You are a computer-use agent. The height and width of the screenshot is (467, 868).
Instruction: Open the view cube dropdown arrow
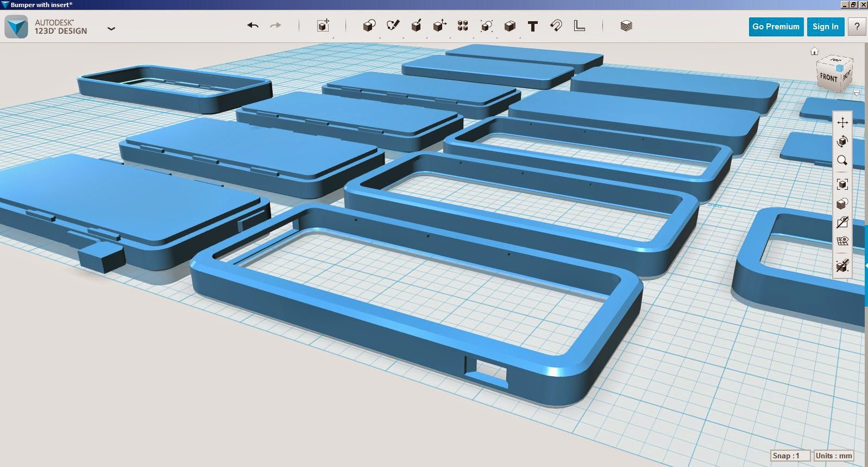click(x=857, y=94)
